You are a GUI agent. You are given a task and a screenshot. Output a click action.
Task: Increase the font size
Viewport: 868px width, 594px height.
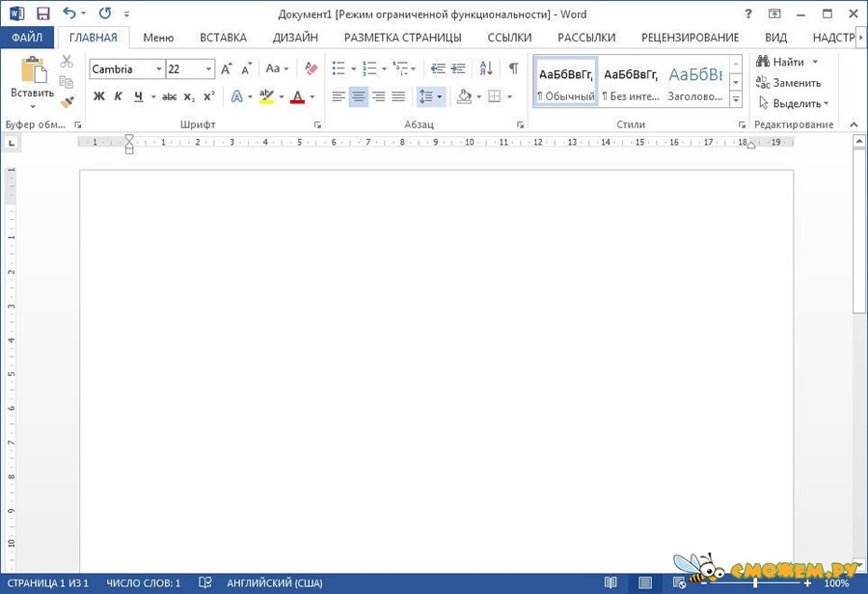[x=226, y=69]
